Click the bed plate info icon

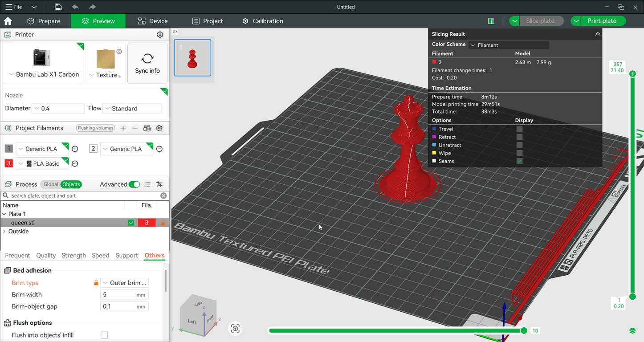[119, 52]
